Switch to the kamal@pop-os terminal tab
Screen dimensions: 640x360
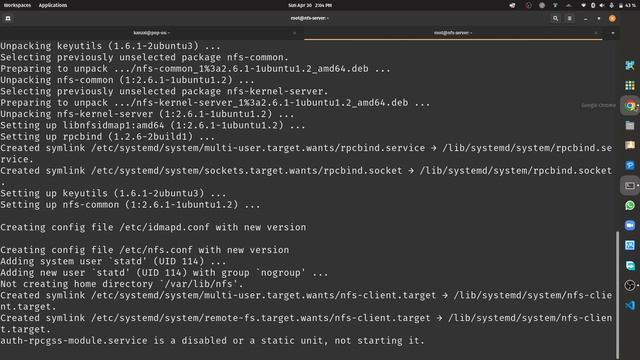coord(151,33)
